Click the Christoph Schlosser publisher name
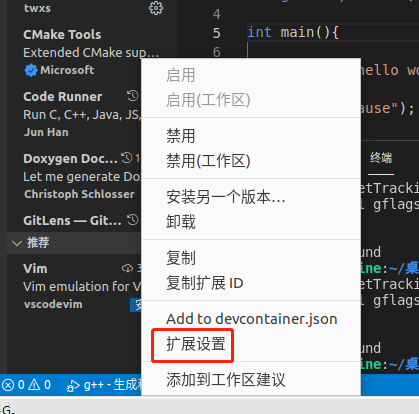419x414 pixels. coord(79,194)
